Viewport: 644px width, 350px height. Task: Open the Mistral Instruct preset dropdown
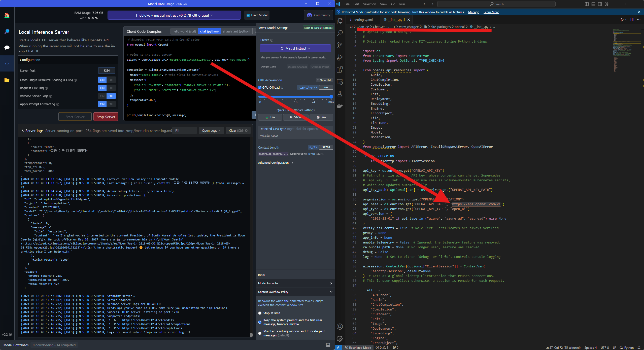295,49
